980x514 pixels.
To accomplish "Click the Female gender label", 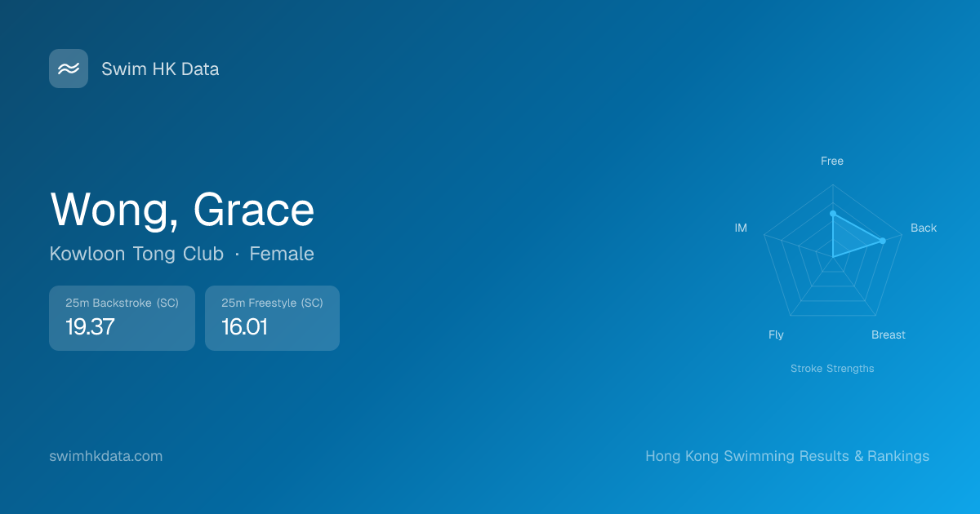I will [x=282, y=254].
